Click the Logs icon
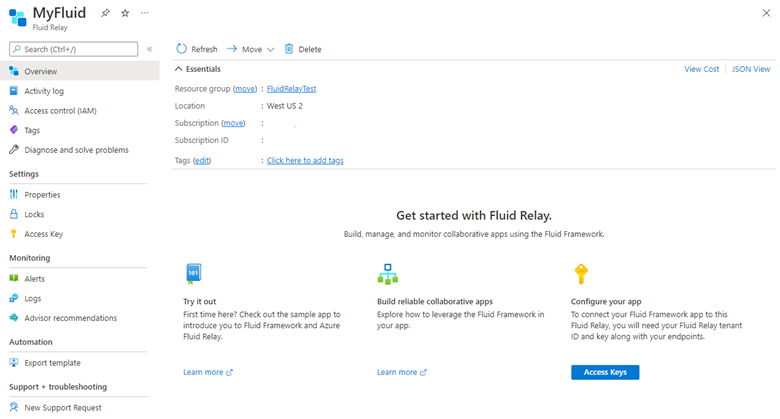780x419 pixels. [14, 298]
